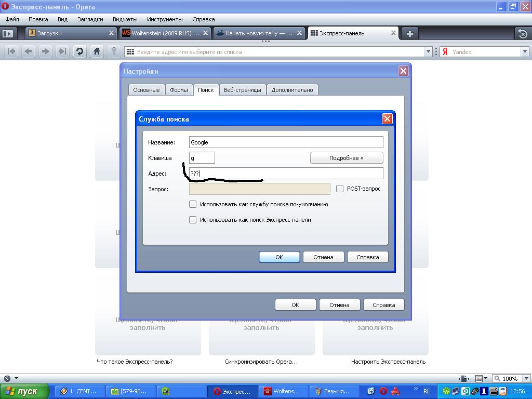The image size is (532, 399).
Task: Open the zoom 100% dropdown
Action: pos(524,379)
